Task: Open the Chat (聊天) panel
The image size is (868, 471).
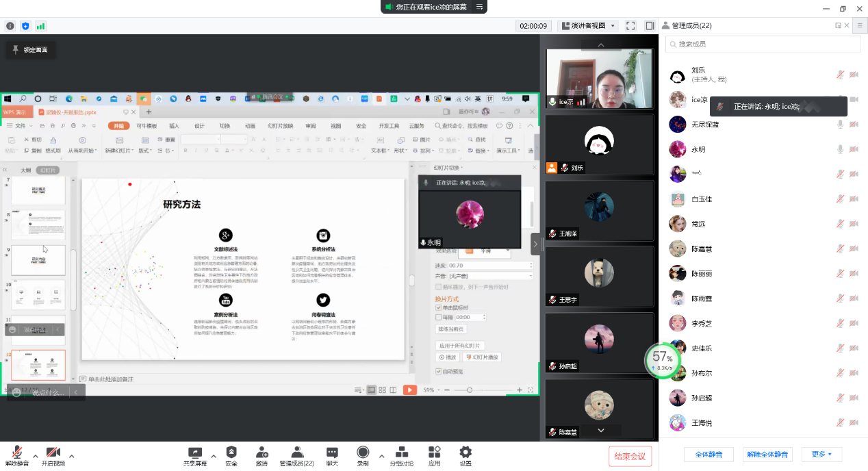Action: pyautogui.click(x=332, y=456)
